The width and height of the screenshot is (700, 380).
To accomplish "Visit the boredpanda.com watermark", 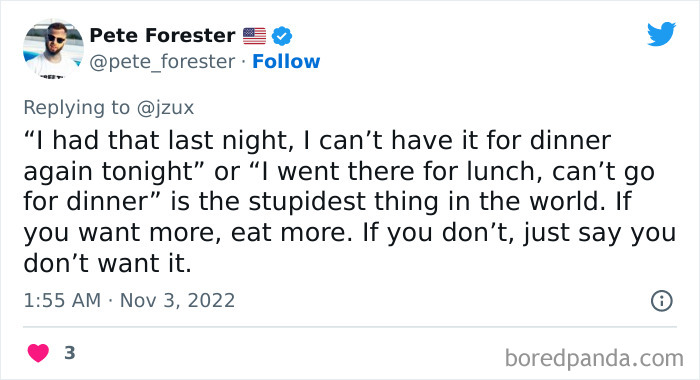I will coord(594,358).
